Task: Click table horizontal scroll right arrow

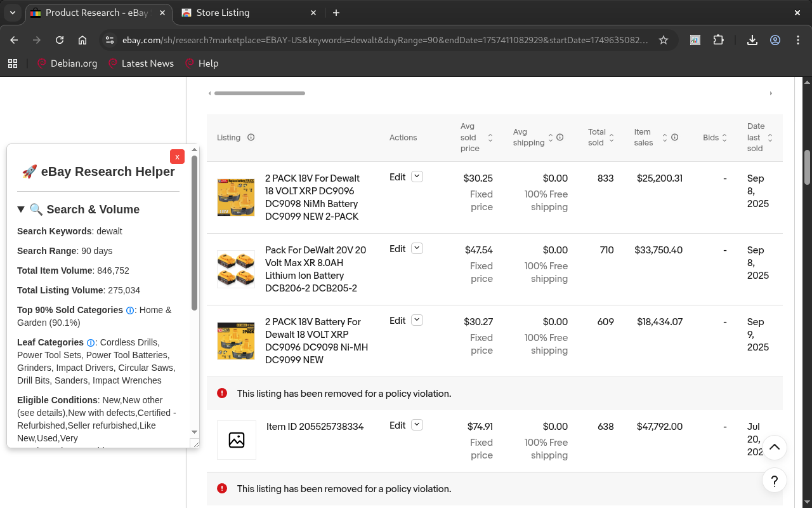Action: [771, 93]
